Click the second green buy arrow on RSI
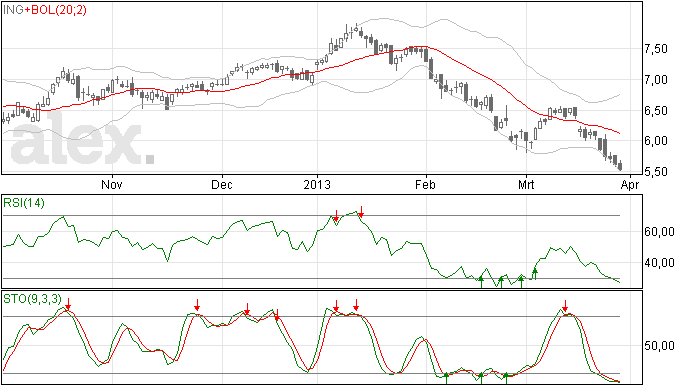The image size is (690, 387). click(501, 282)
